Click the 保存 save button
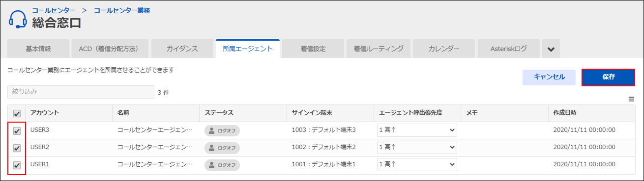This screenshot has height=181, width=644. [608, 77]
